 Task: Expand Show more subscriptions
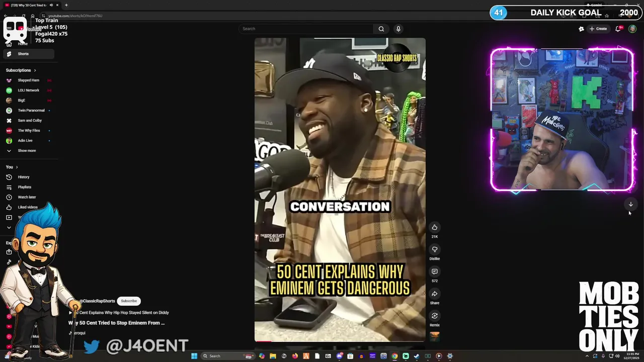28,151
